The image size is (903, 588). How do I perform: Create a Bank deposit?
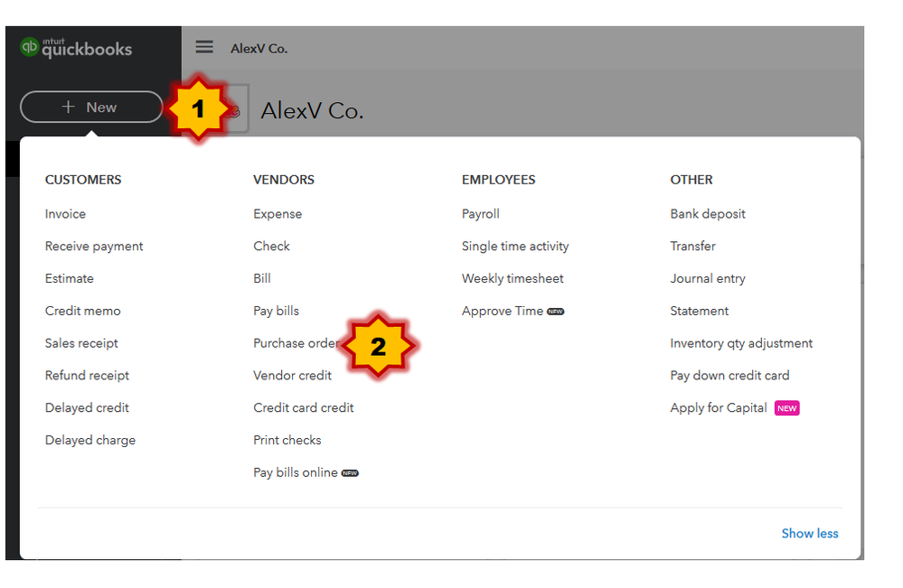pos(708,214)
